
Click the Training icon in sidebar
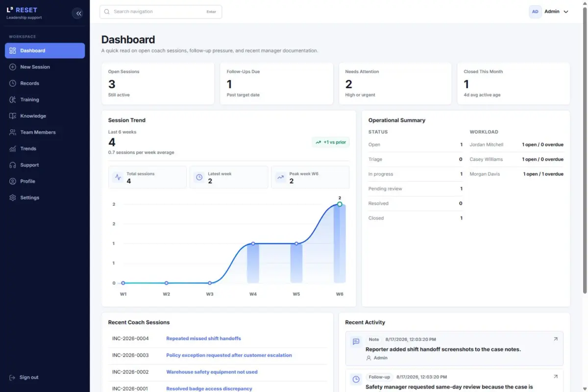click(x=13, y=99)
